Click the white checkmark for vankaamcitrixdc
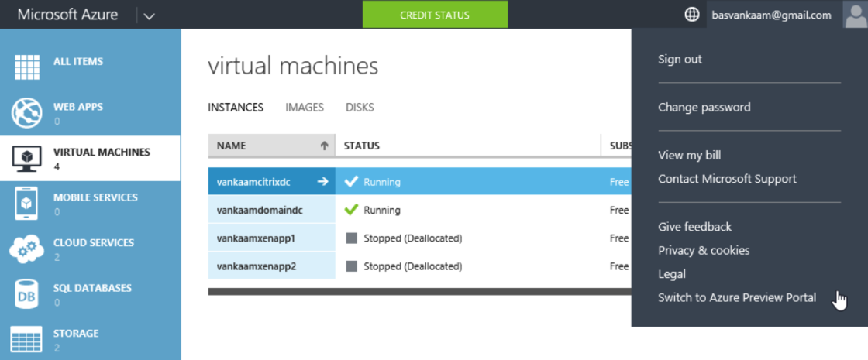868x360 pixels. pyautogui.click(x=351, y=181)
